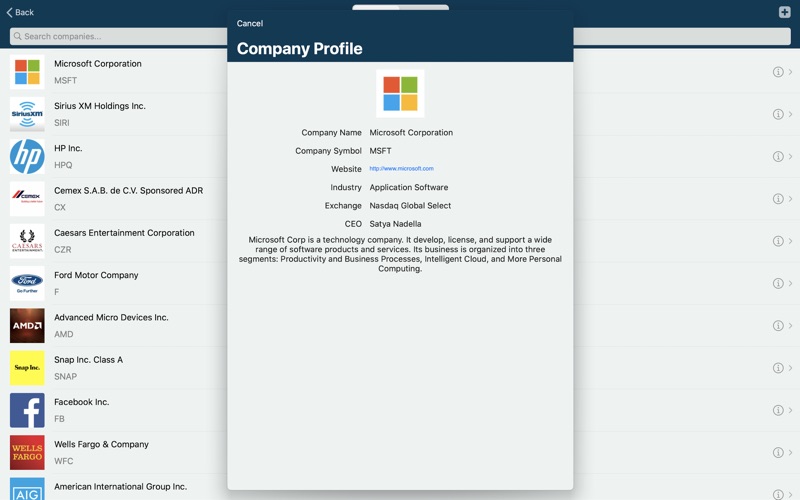
Task: Select Snap Inc. Class A name
Action: (89, 360)
